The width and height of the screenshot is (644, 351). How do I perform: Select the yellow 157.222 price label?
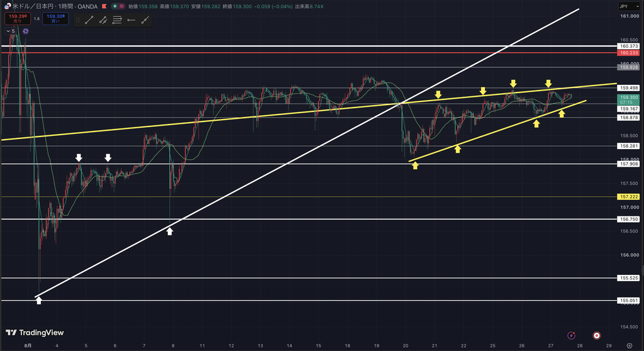coord(628,197)
